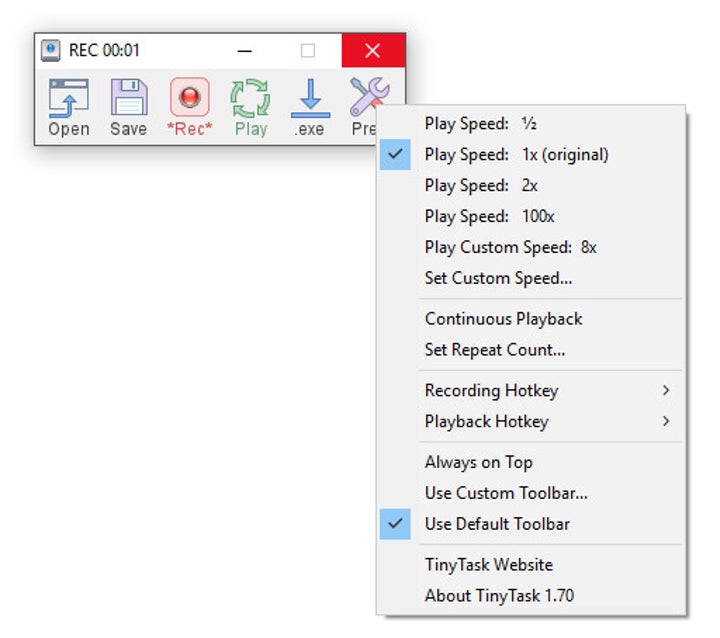Open the TinyTask Website link
Screen dimensions: 720x638
(x=488, y=565)
